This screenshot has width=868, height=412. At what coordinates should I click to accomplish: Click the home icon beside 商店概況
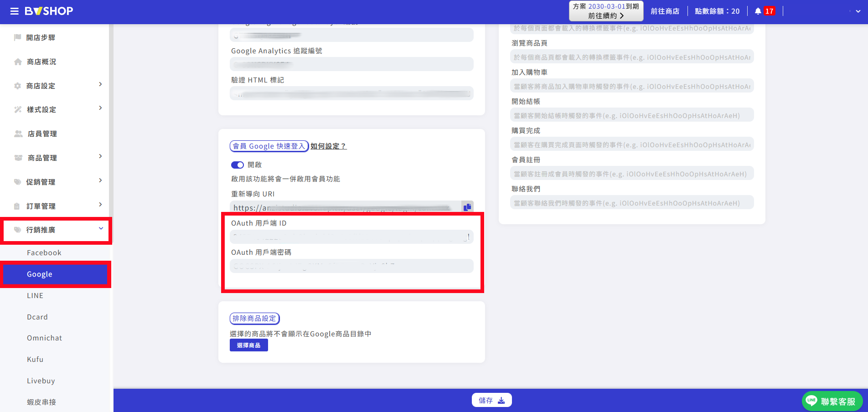click(x=18, y=62)
